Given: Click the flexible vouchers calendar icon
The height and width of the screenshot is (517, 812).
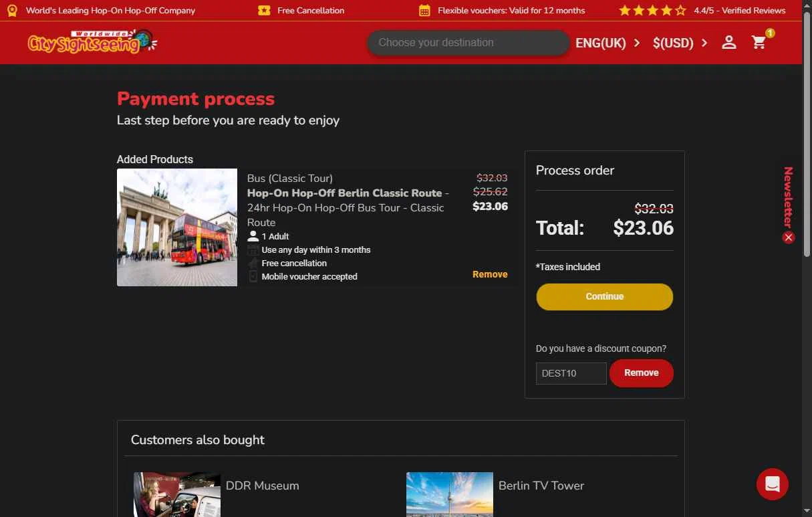Looking at the screenshot, I should click(x=424, y=11).
